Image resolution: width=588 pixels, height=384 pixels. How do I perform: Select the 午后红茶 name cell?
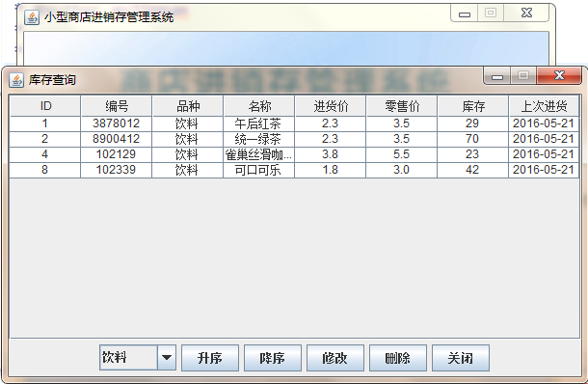[x=258, y=123]
